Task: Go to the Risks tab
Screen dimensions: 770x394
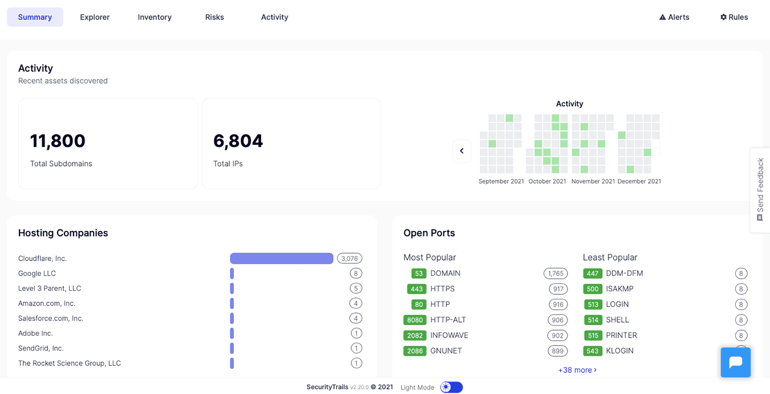Action: 215,17
